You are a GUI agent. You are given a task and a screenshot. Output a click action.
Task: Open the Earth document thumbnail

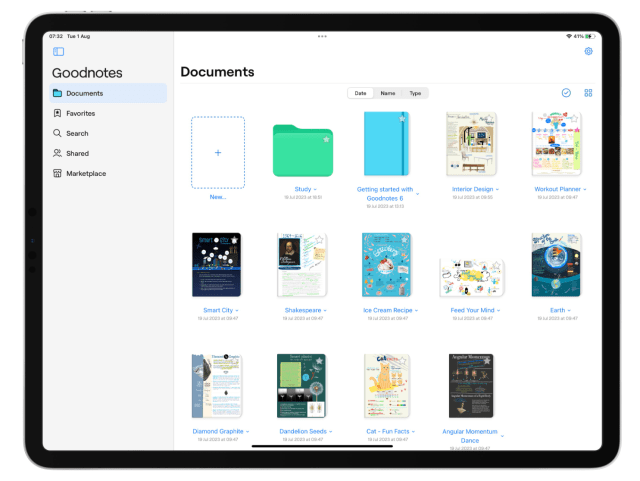pos(556,265)
